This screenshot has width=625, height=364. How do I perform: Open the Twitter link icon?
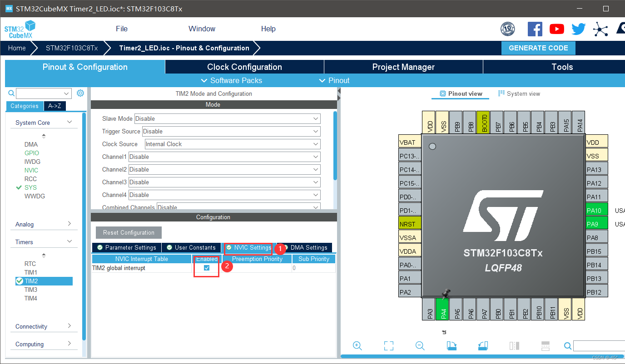579,29
